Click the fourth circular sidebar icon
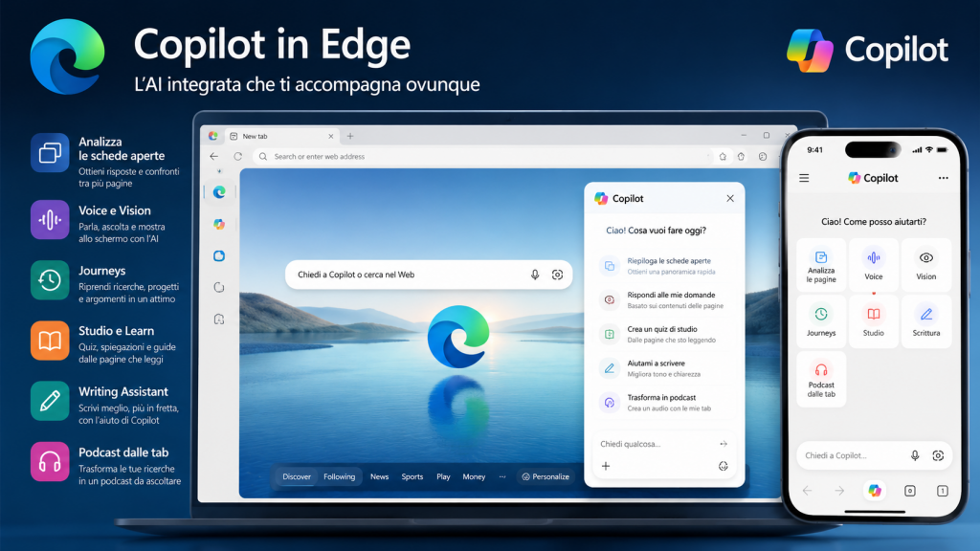980x551 pixels. [x=219, y=287]
